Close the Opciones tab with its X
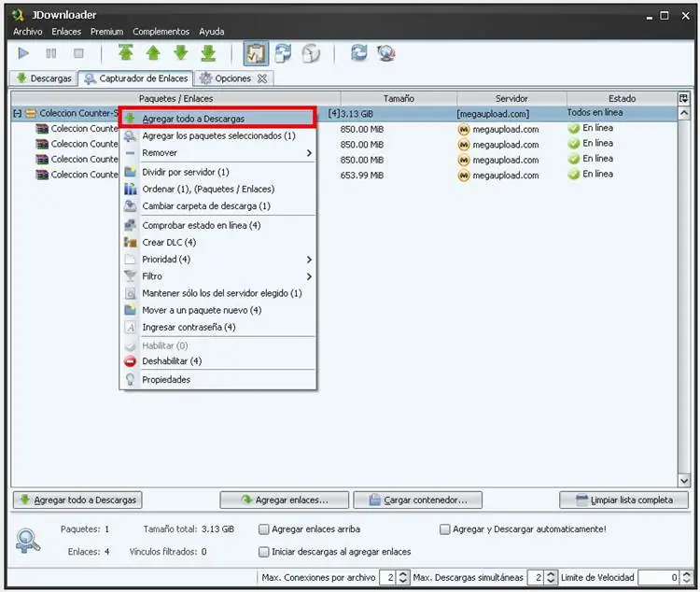The width and height of the screenshot is (700, 592). pyautogui.click(x=262, y=78)
